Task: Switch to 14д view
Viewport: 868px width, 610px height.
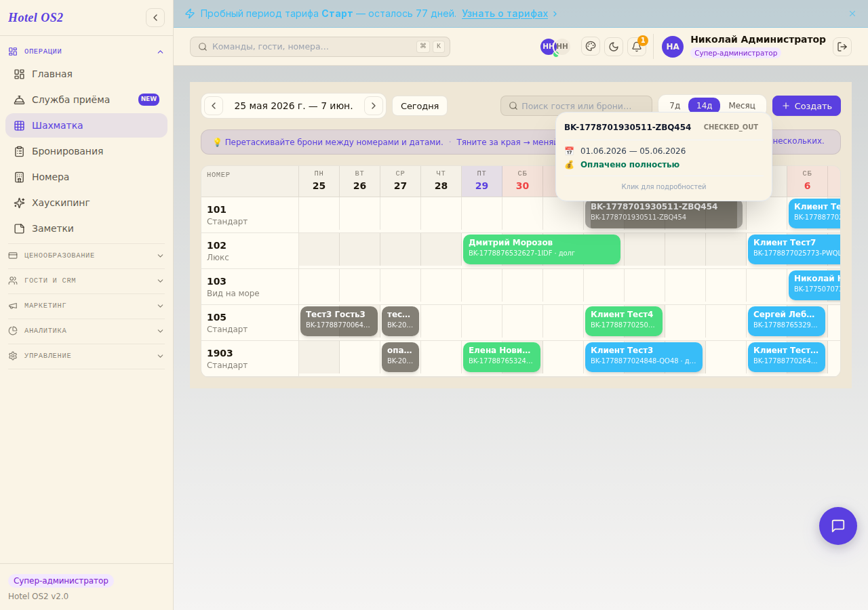Action: click(x=704, y=106)
